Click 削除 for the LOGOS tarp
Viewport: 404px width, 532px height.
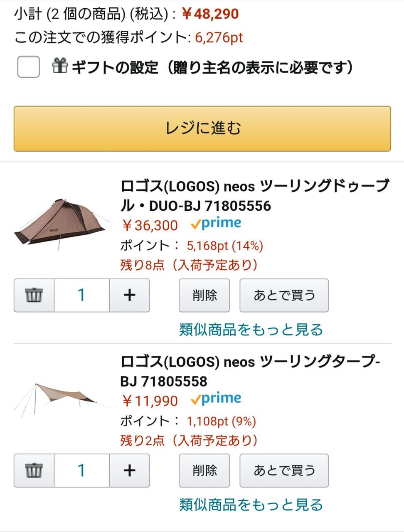[204, 471]
